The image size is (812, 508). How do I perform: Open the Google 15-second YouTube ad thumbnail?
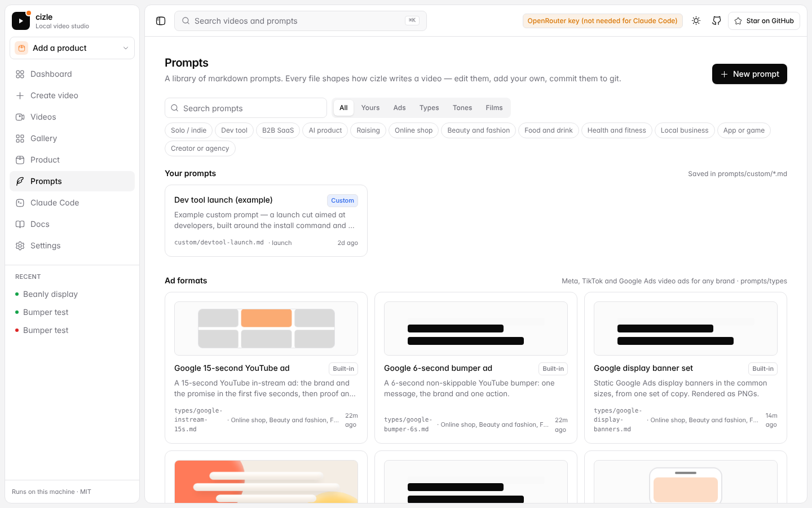coord(266,329)
